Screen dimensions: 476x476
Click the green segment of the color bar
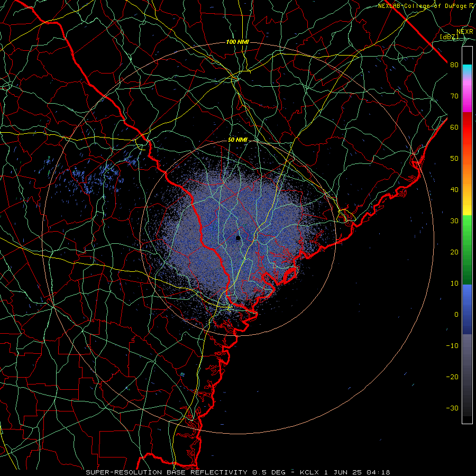[467, 250]
